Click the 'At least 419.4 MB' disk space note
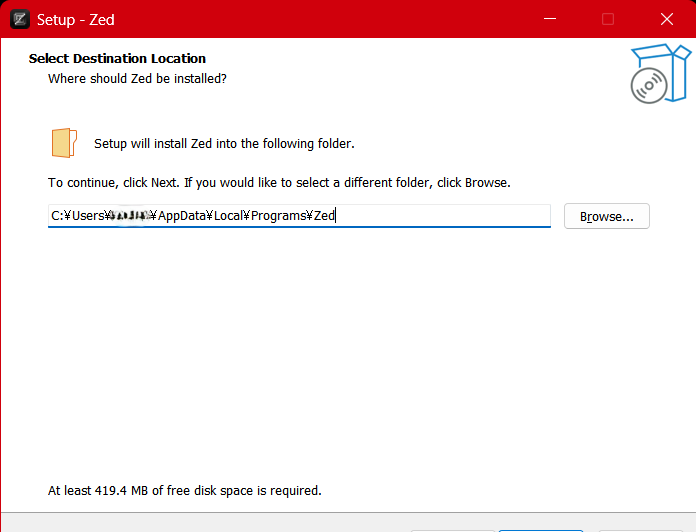696x532 pixels. pos(185,491)
